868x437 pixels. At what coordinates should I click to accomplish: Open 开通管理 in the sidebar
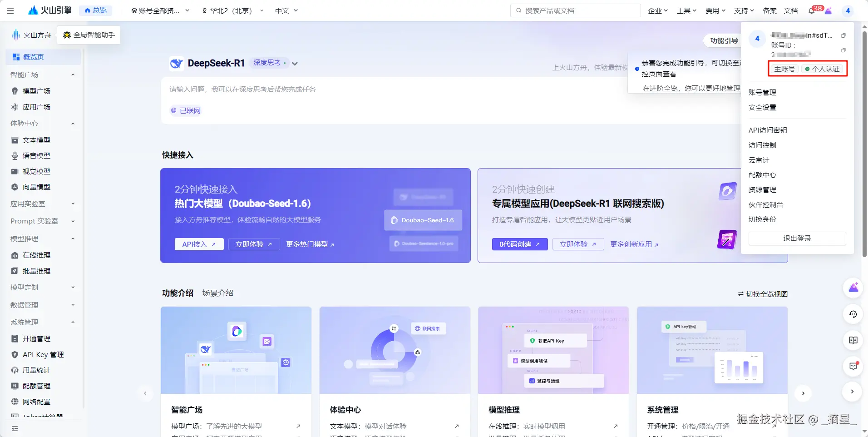coord(37,338)
